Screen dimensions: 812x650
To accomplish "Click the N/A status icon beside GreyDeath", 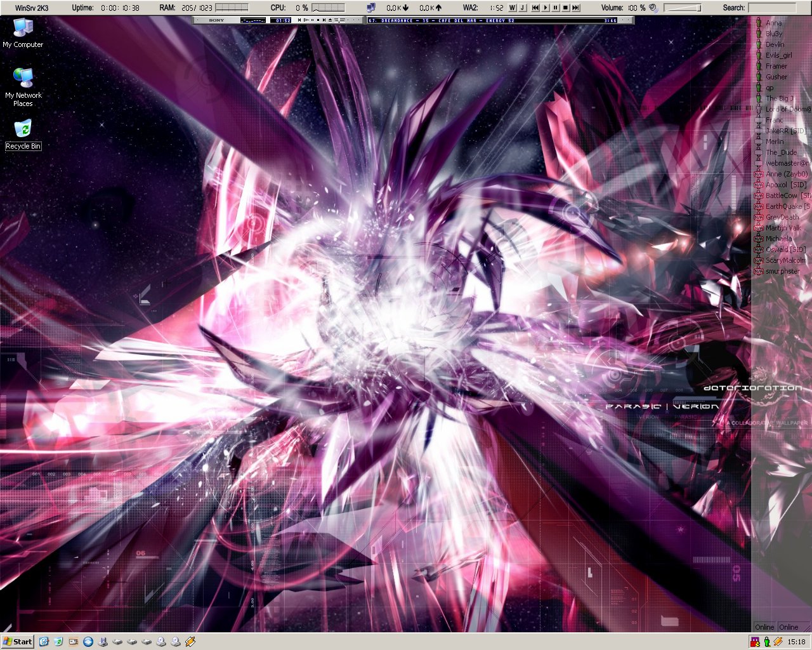I will coord(758,217).
